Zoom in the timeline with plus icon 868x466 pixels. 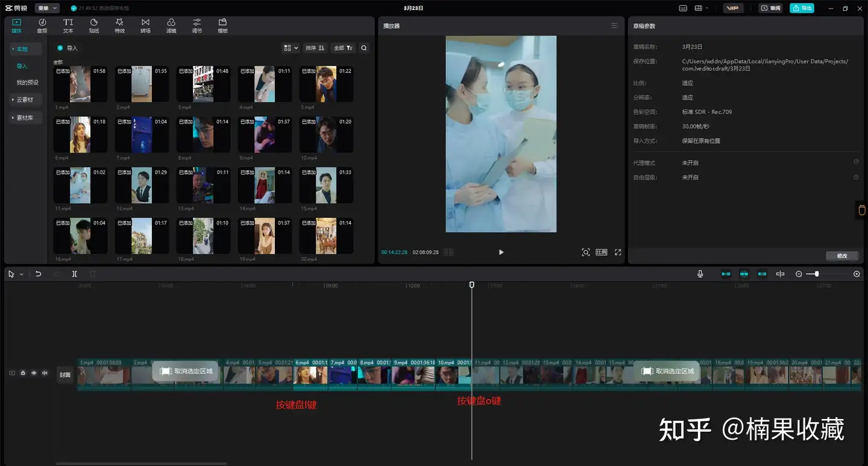click(857, 274)
